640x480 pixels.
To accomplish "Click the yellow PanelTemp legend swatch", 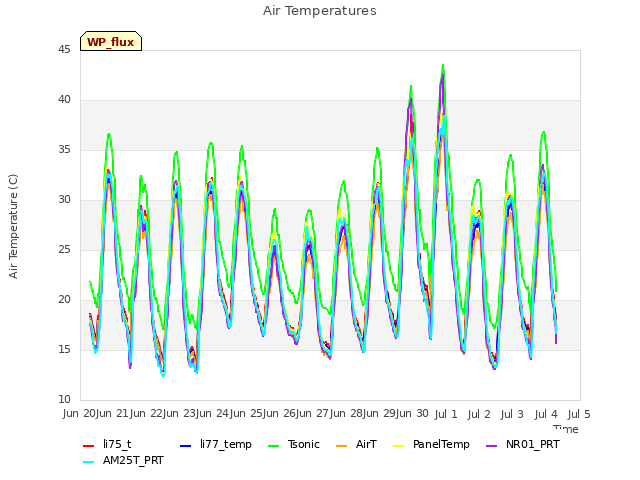I will pyautogui.click(x=398, y=446).
